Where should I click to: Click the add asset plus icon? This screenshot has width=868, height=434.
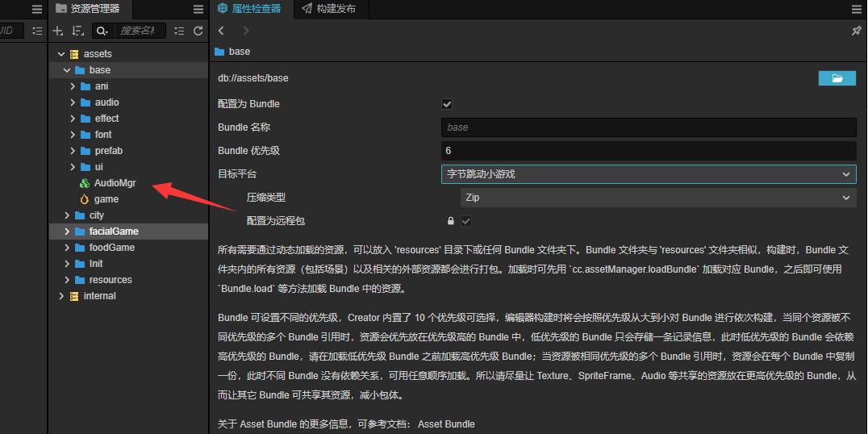tap(57, 31)
